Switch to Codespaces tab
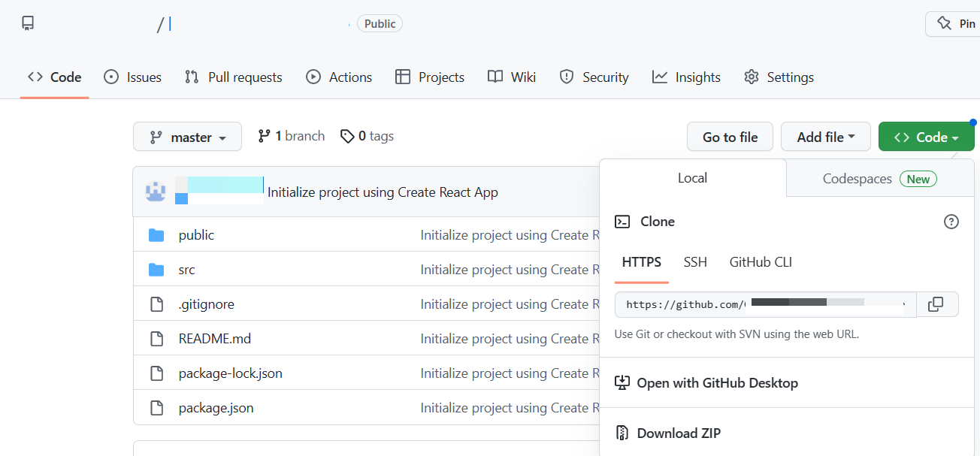The height and width of the screenshot is (456, 980). click(880, 179)
